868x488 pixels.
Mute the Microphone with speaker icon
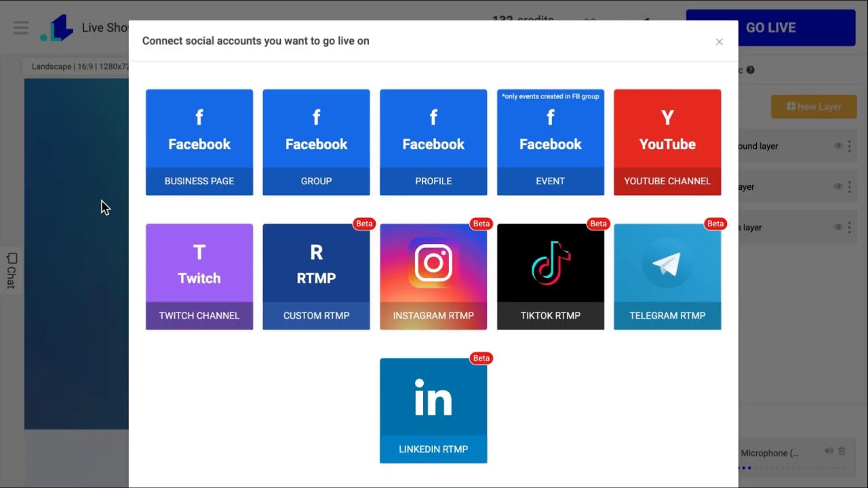[x=829, y=451]
